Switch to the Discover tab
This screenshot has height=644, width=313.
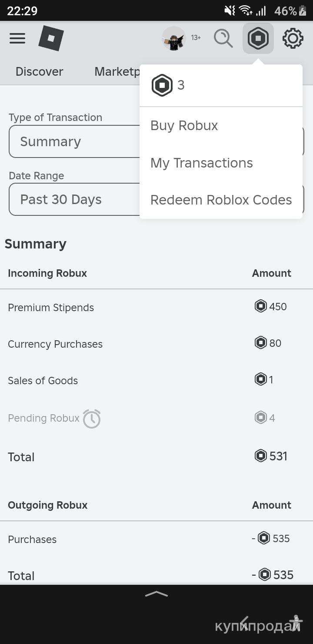[39, 72]
